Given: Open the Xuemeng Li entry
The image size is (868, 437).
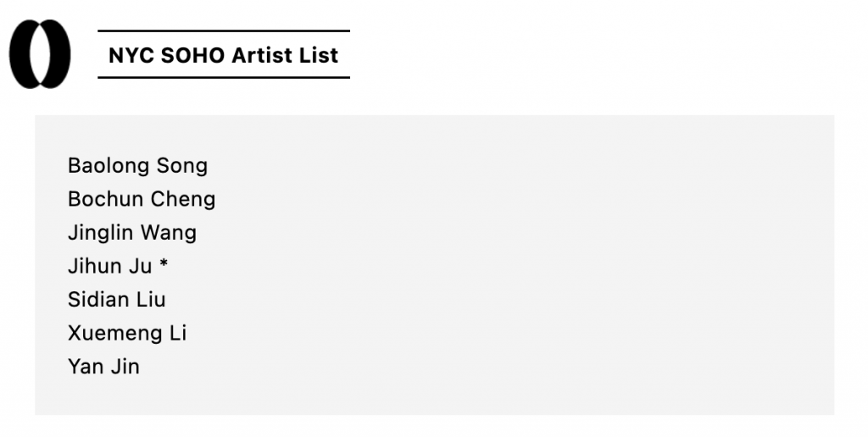Looking at the screenshot, I should click(126, 333).
